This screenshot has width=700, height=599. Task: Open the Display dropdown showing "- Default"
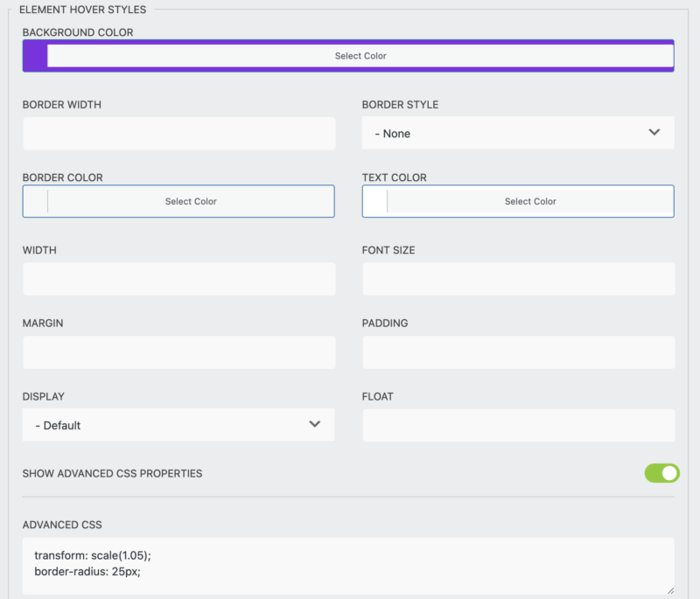[x=178, y=425]
